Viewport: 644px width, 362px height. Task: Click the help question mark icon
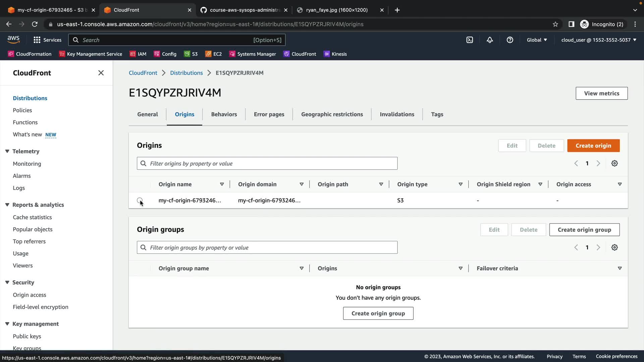[x=510, y=40]
